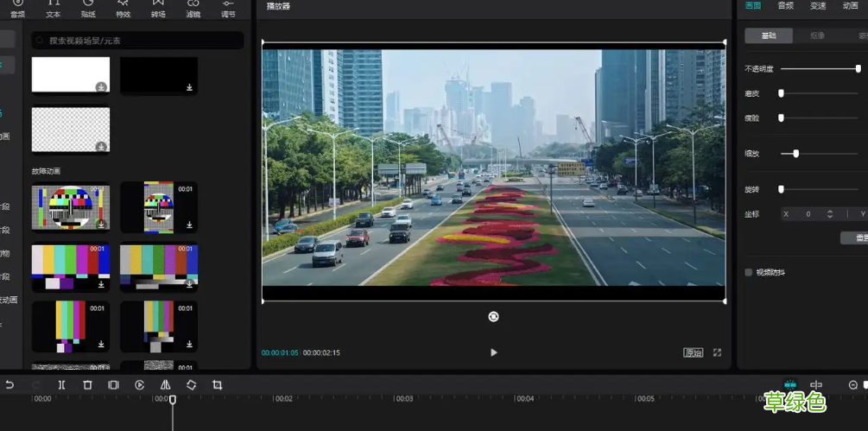Image resolution: width=868 pixels, height=431 pixels.
Task: Click the 原始 aspect ratio button
Action: point(693,352)
